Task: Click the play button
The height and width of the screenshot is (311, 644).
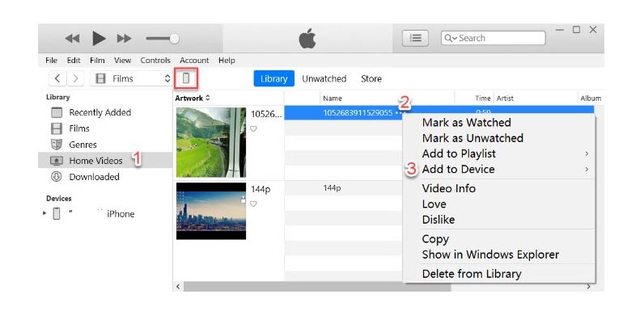Action: (x=99, y=38)
